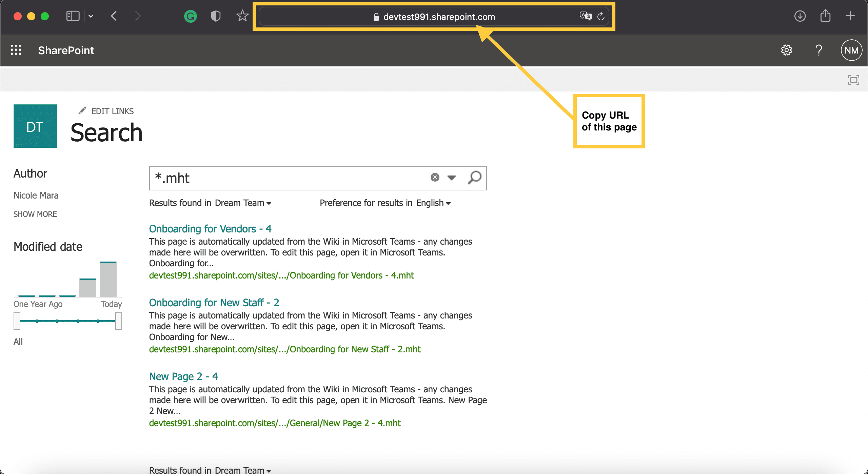Click the search filter dropdown arrow

tap(453, 178)
